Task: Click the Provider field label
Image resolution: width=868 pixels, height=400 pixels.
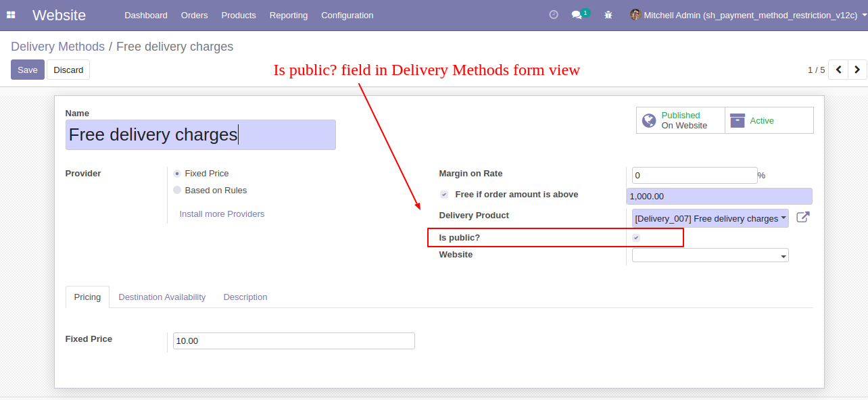Action: pos(83,174)
